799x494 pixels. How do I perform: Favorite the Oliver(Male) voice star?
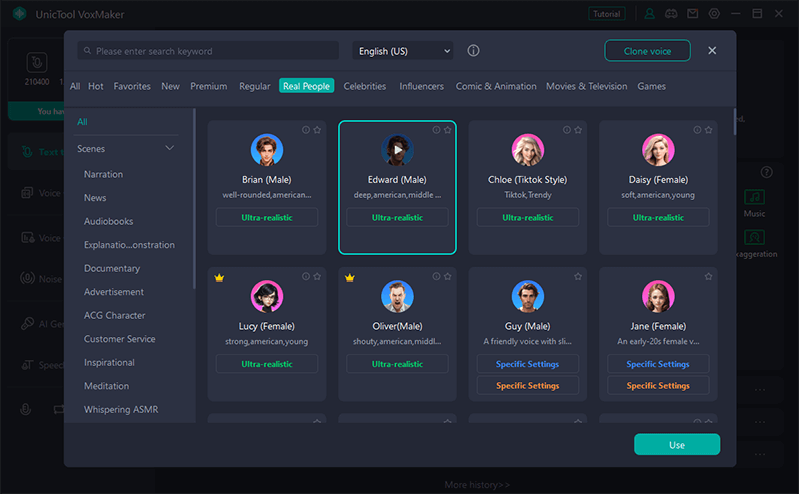pyautogui.click(x=447, y=276)
